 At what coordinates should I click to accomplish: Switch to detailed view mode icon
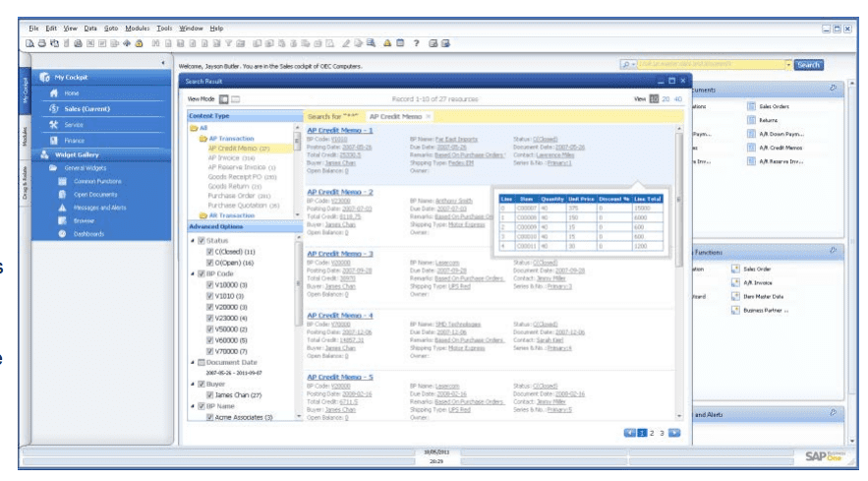point(224,99)
